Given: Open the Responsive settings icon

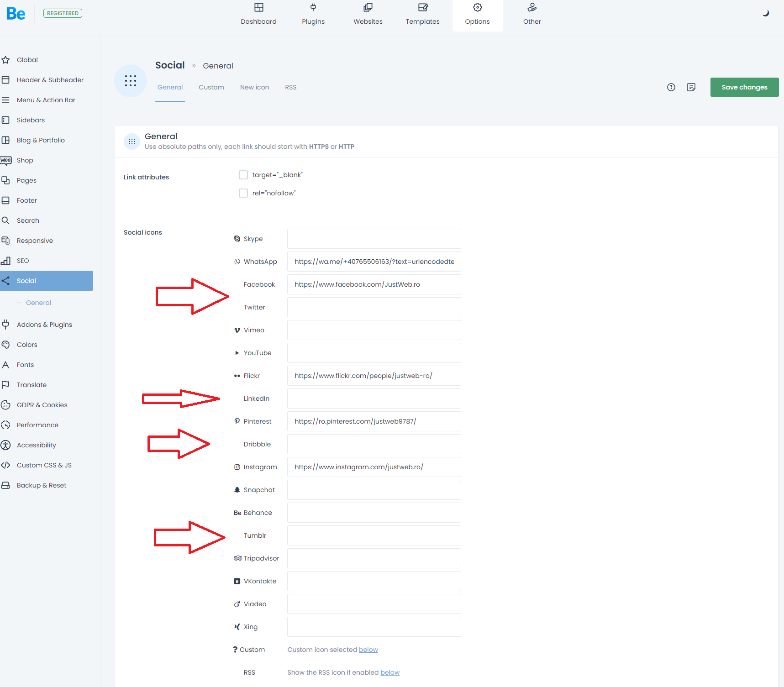Looking at the screenshot, I should [5, 241].
